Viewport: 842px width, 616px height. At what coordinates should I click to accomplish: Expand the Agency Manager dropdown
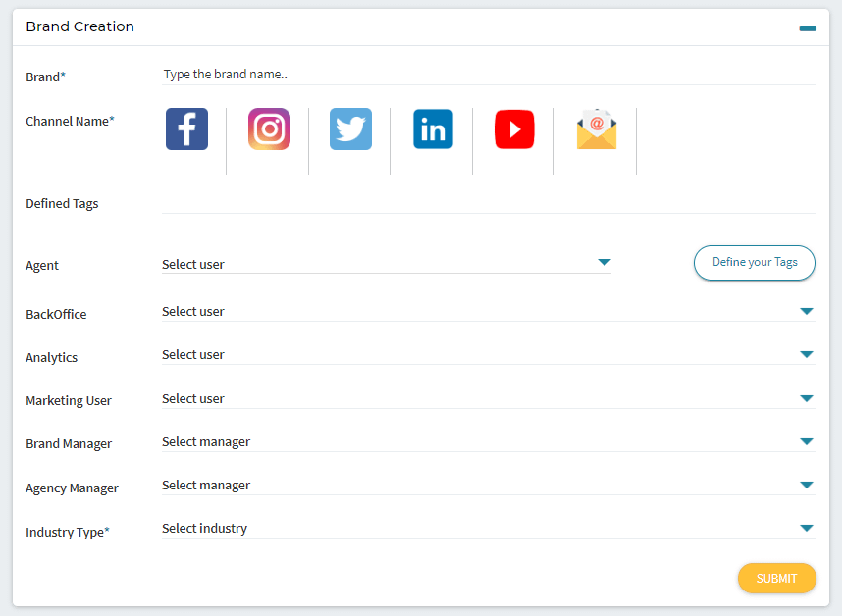[489, 486]
